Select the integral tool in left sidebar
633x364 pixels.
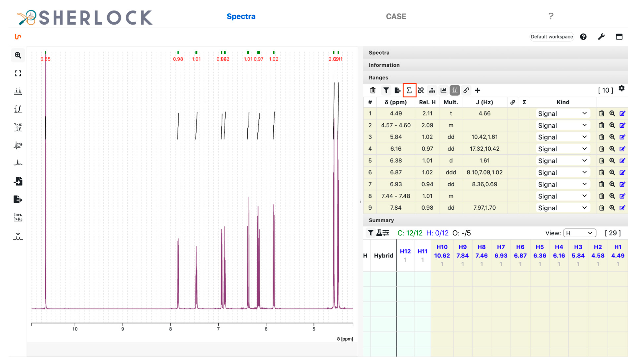tap(18, 109)
